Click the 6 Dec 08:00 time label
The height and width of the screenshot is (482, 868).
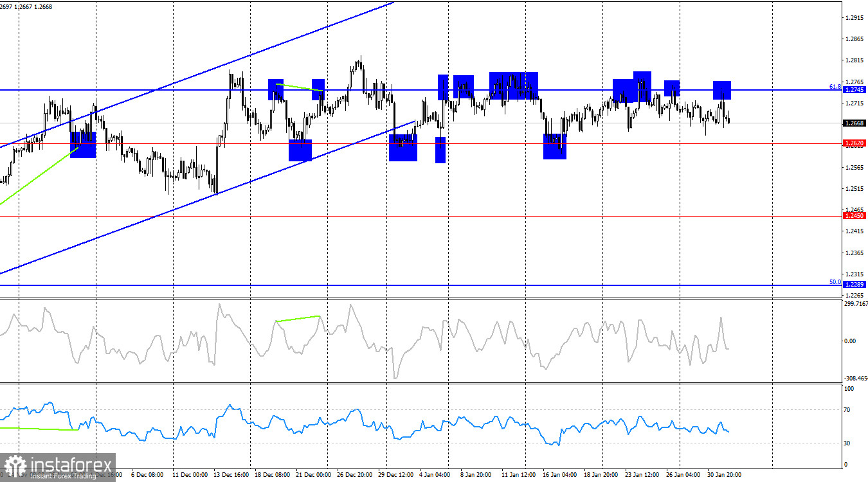click(x=146, y=475)
